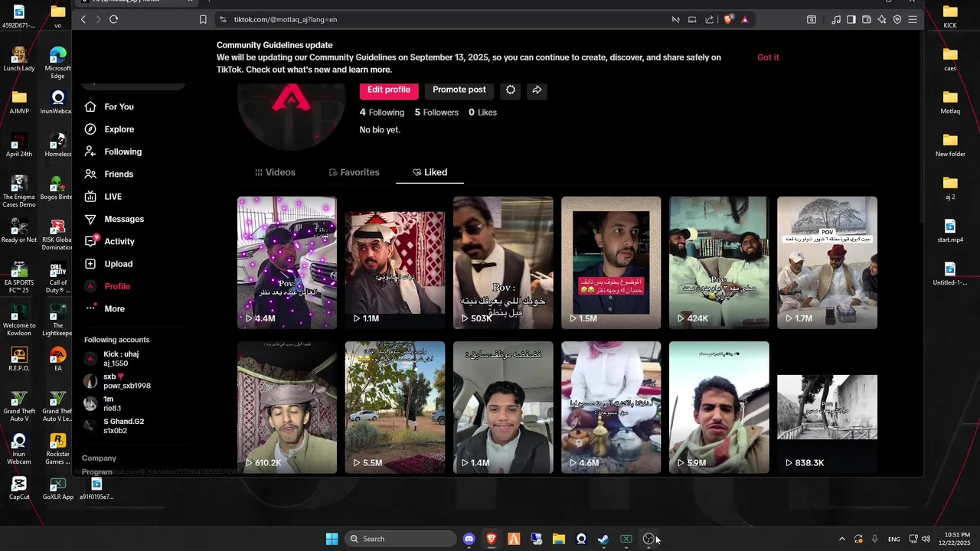Open profile settings gear icon

tap(511, 90)
